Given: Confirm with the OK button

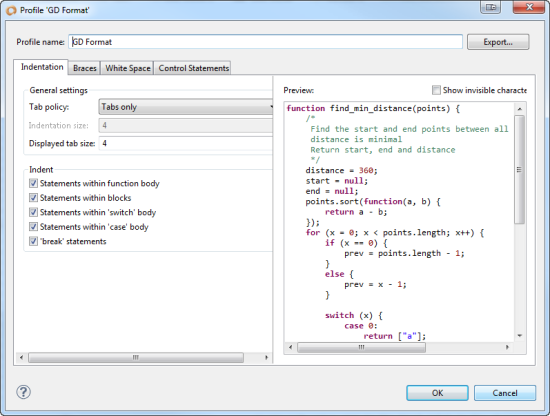Looking at the screenshot, I should [437, 393].
